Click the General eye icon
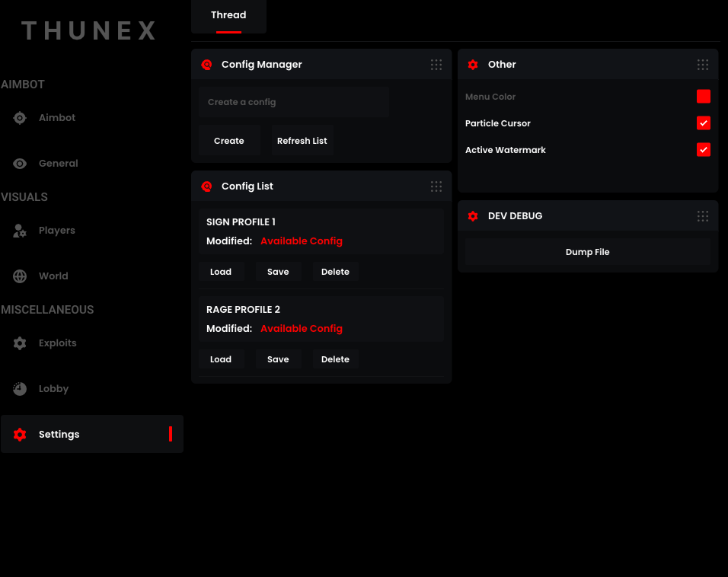The width and height of the screenshot is (728, 577). coord(18,163)
